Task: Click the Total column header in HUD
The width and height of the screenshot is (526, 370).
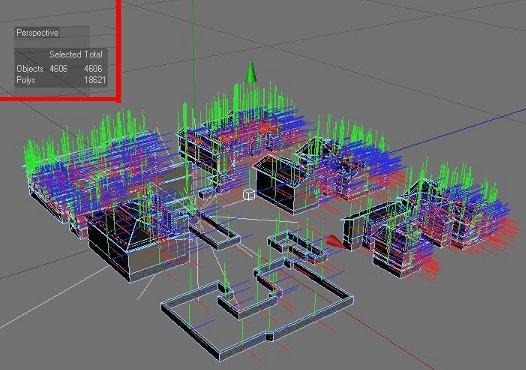Action: point(93,55)
